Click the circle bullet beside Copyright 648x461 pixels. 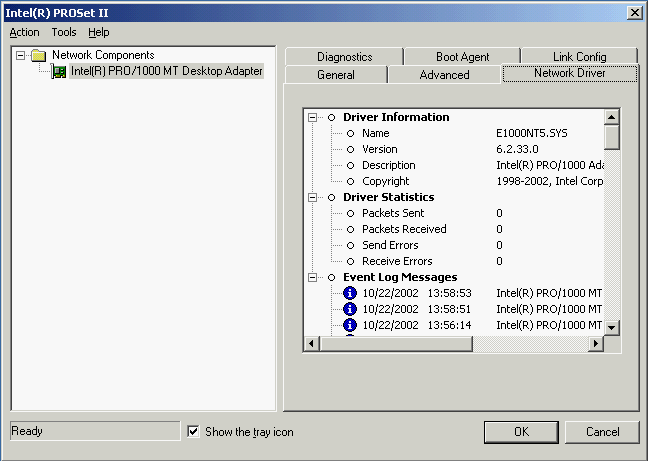click(x=350, y=181)
